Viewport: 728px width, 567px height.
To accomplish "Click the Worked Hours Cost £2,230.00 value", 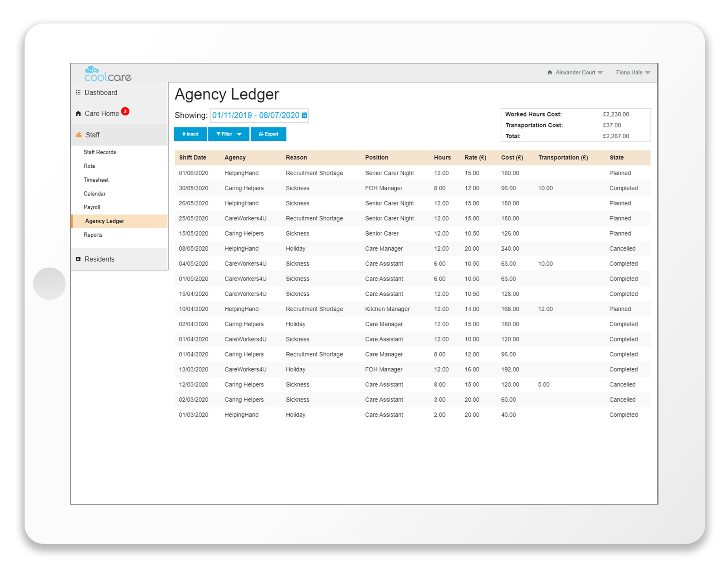I will click(616, 114).
